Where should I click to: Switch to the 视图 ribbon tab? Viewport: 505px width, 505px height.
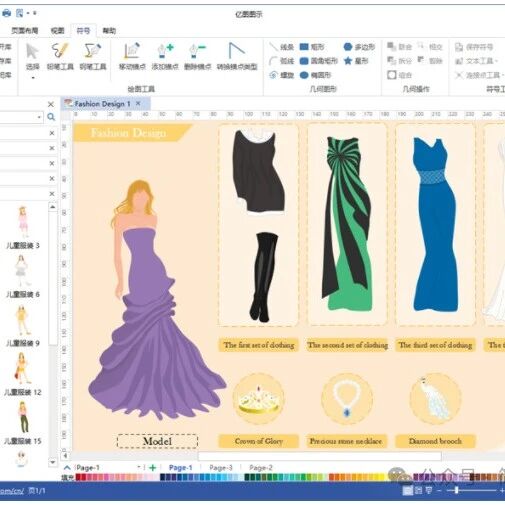57,31
